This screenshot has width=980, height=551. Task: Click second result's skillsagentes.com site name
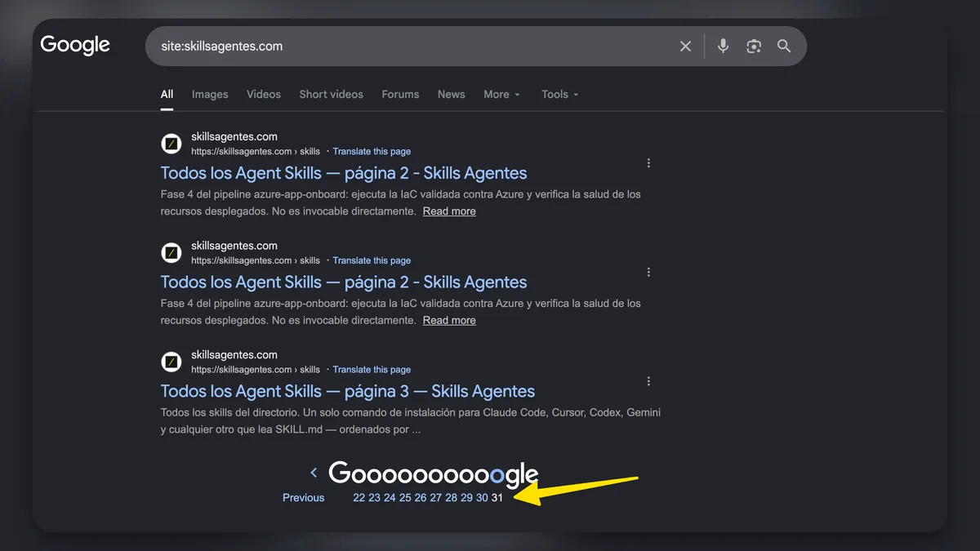pos(234,246)
